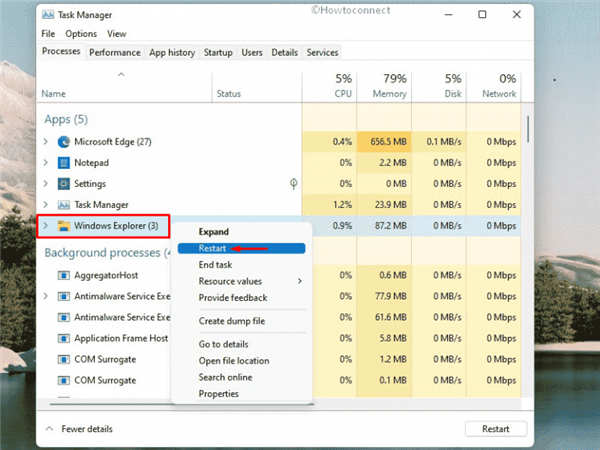This screenshot has width=600, height=450.
Task: Click the Application Frame Host icon
Action: [x=64, y=339]
